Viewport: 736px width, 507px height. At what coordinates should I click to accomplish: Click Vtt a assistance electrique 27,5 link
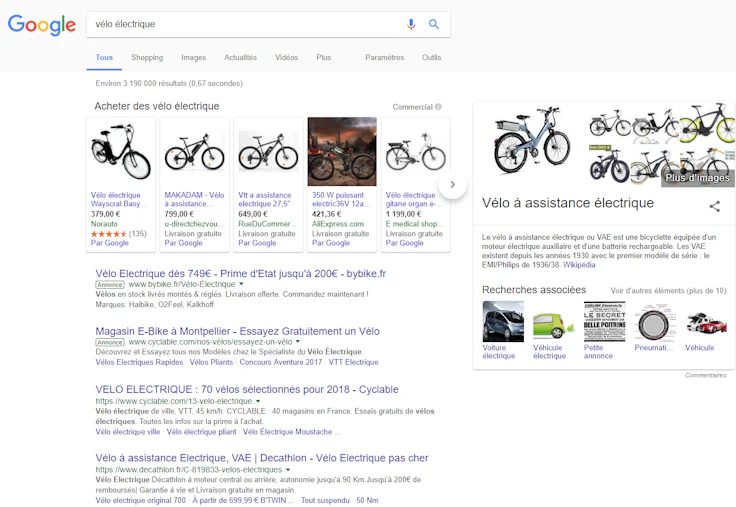click(265, 200)
